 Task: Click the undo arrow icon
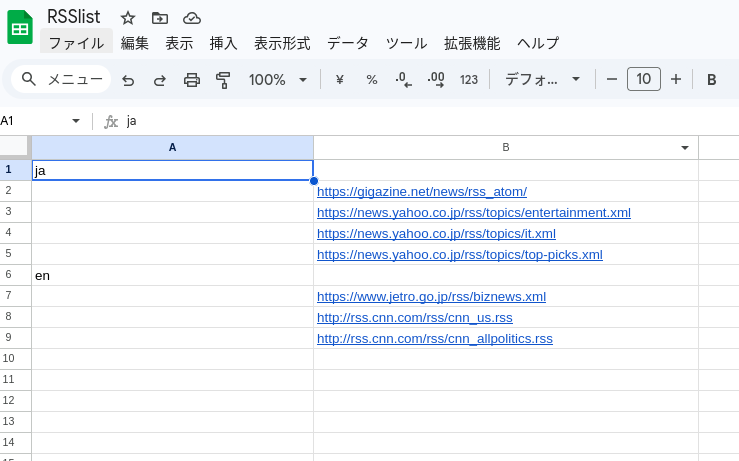tap(128, 80)
